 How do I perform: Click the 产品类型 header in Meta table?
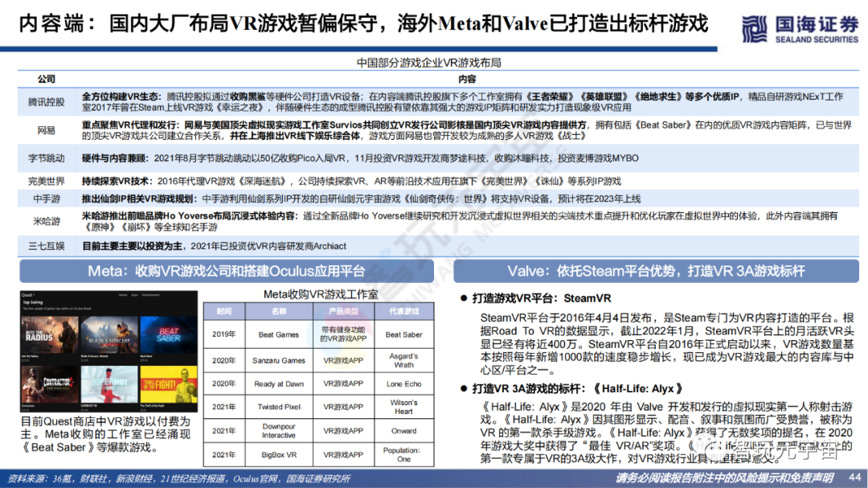point(343,311)
